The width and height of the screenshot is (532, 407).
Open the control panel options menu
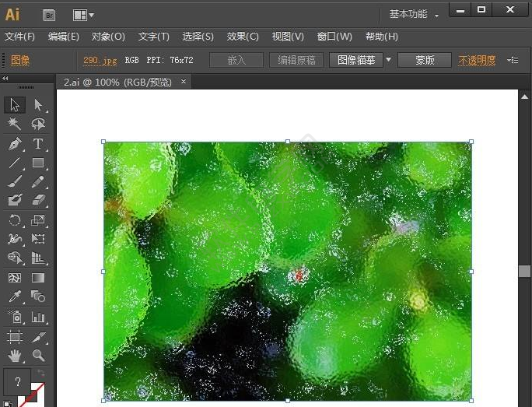(x=513, y=60)
